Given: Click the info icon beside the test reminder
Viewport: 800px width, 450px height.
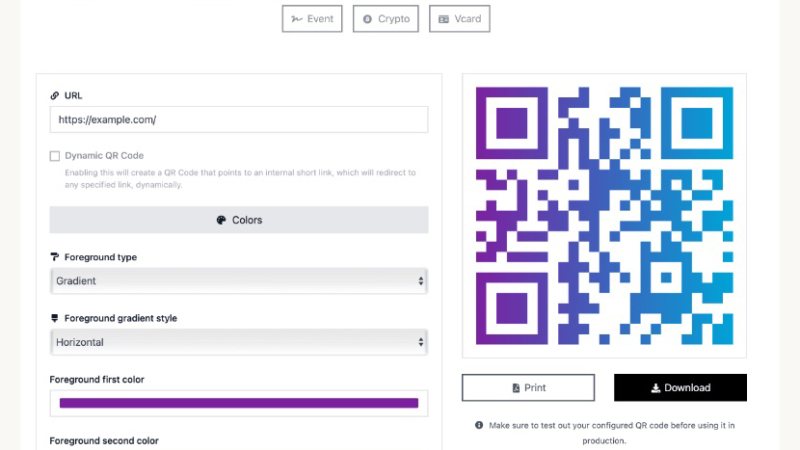Looking at the screenshot, I should [479, 425].
